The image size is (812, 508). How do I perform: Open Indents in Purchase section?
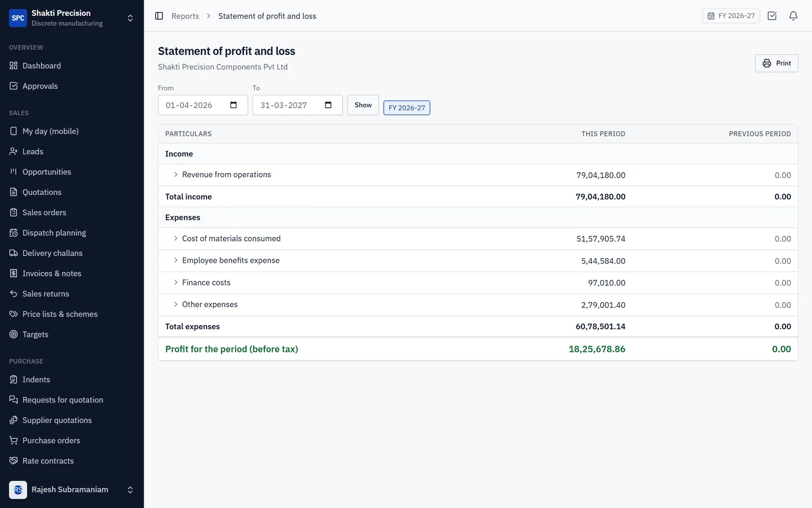point(72,379)
